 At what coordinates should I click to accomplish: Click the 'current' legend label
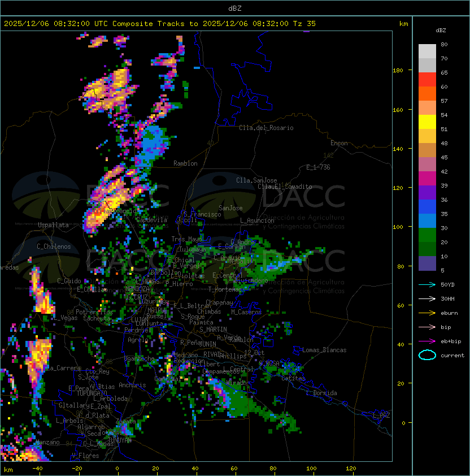click(452, 356)
